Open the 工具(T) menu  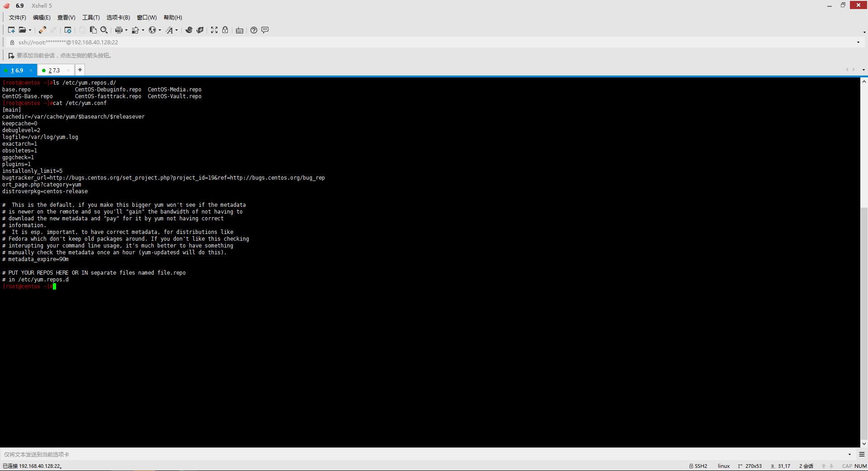pos(91,17)
